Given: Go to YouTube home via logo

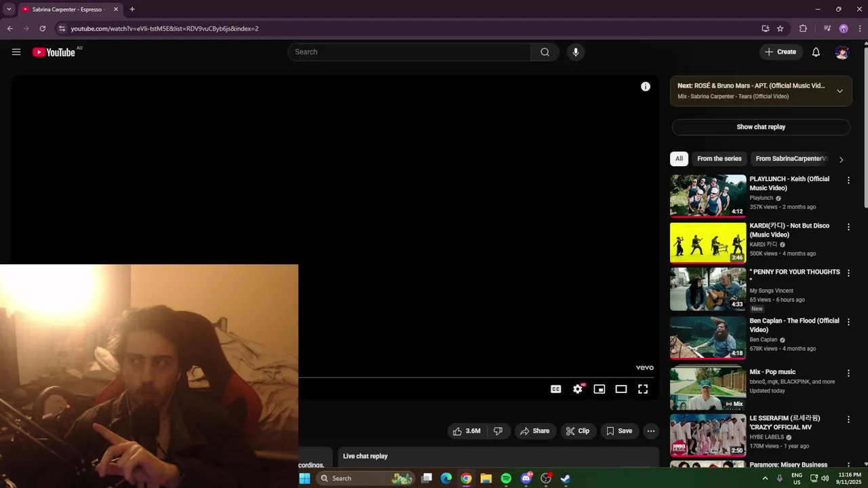Looking at the screenshot, I should tap(54, 52).
